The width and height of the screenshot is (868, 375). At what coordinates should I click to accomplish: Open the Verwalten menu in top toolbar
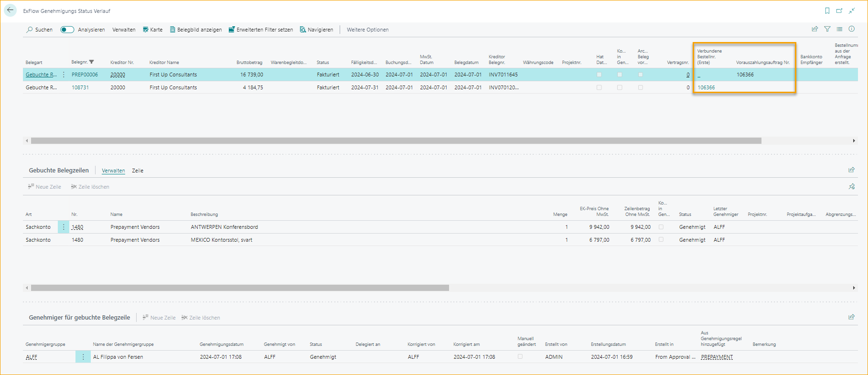[x=124, y=30]
